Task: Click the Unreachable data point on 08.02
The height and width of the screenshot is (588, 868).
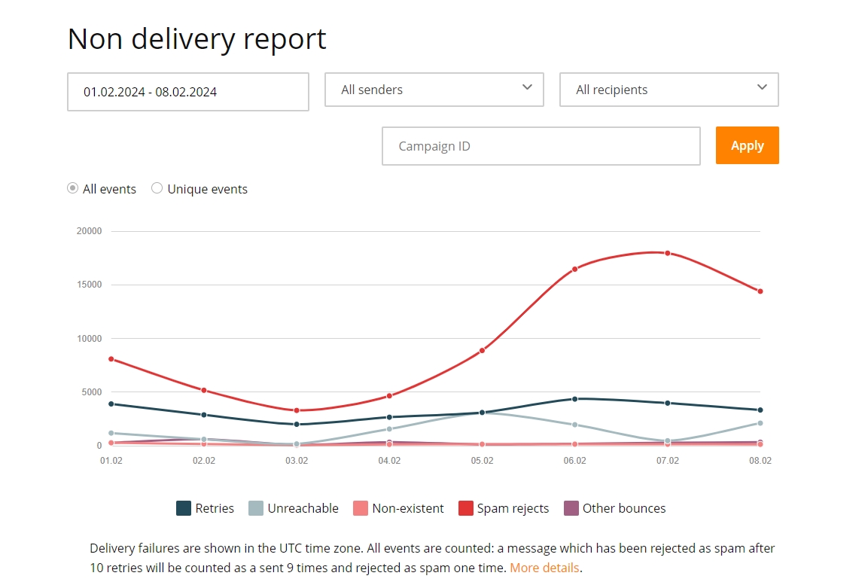Action: point(760,423)
